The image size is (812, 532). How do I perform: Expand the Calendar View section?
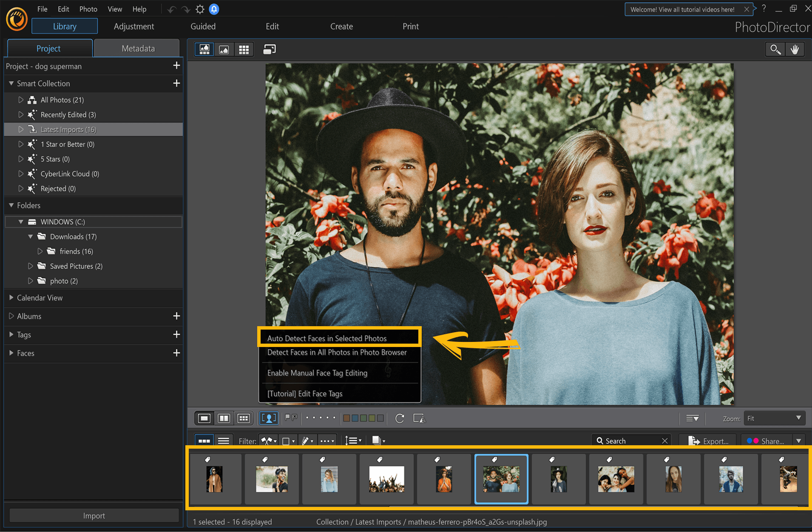coord(11,298)
